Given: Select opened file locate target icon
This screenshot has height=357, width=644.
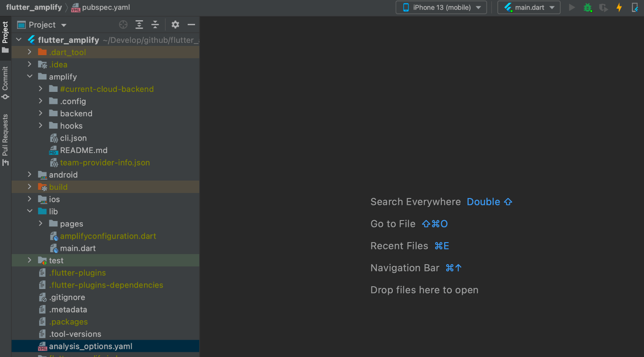Looking at the screenshot, I should 123,25.
